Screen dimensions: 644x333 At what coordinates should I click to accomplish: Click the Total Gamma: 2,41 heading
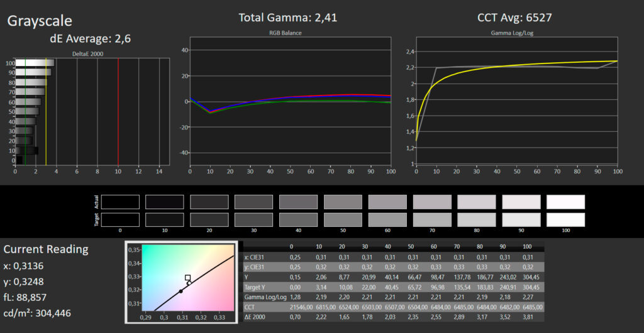click(288, 17)
